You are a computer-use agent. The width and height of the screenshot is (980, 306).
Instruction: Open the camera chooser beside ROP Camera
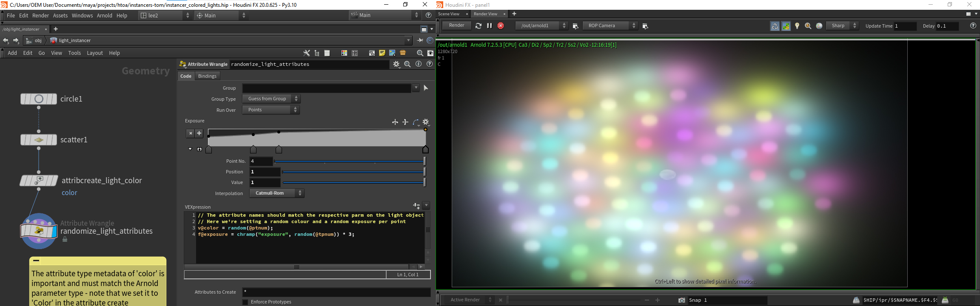click(x=645, y=26)
